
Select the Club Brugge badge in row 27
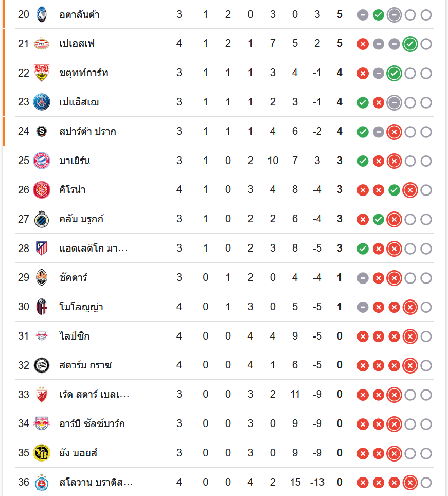pyautogui.click(x=42, y=219)
